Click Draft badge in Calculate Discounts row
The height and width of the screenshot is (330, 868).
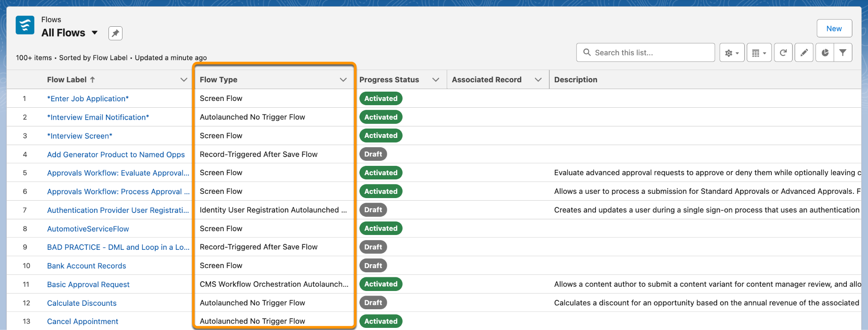[x=373, y=302]
